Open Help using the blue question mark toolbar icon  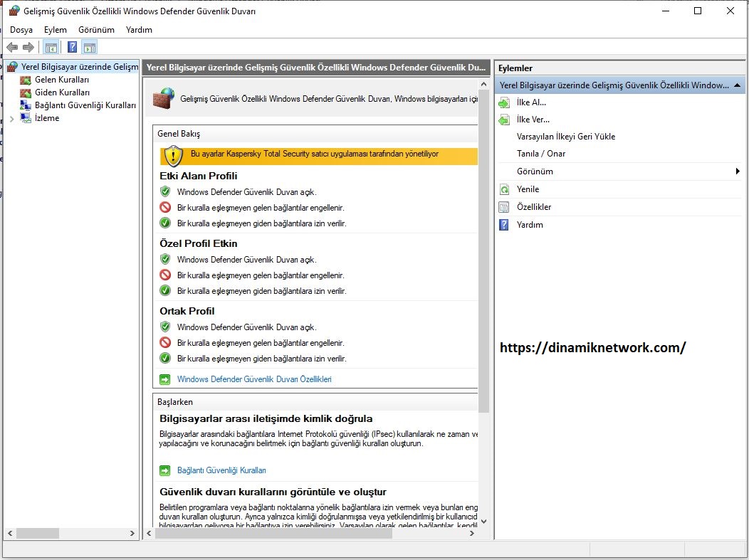(x=70, y=47)
